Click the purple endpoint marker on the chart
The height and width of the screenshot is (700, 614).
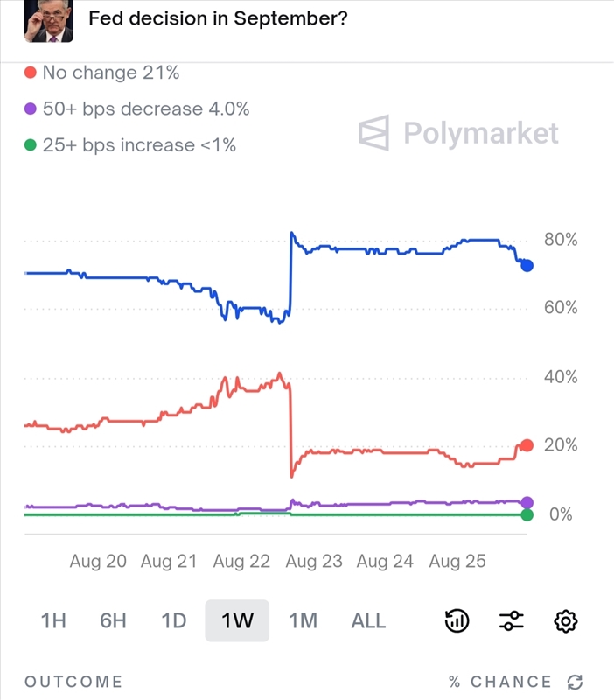tap(527, 501)
